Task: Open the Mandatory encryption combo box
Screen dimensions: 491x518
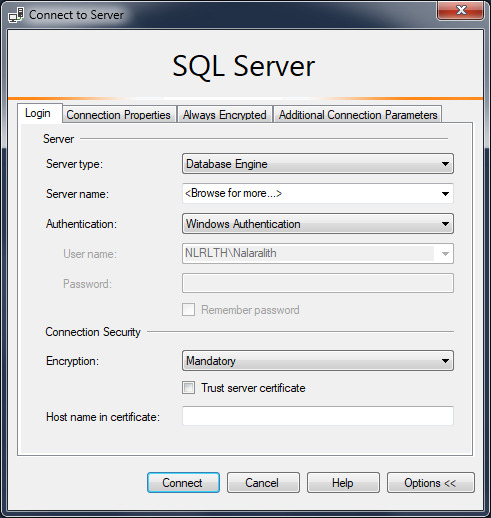Action: click(x=318, y=361)
